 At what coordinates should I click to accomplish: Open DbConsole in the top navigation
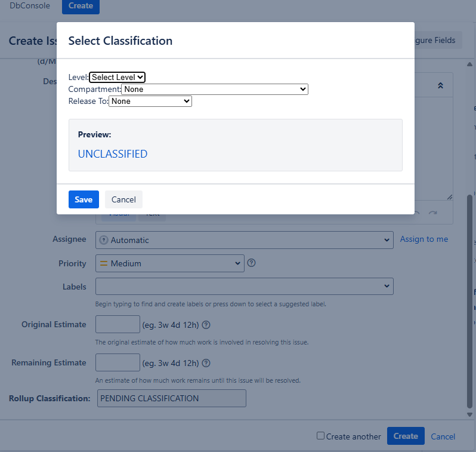click(x=30, y=6)
